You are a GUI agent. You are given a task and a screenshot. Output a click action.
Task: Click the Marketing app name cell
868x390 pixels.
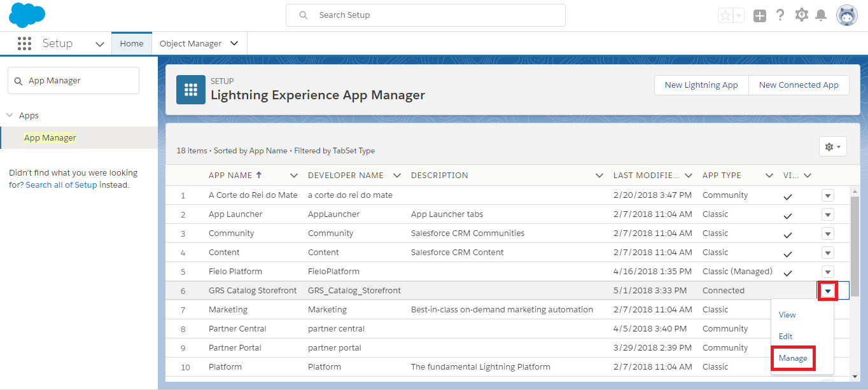pos(228,310)
